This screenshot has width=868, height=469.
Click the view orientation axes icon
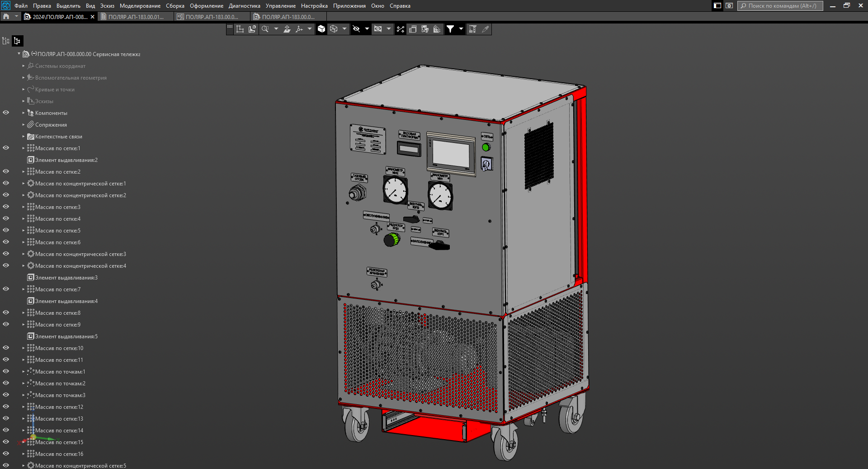299,29
